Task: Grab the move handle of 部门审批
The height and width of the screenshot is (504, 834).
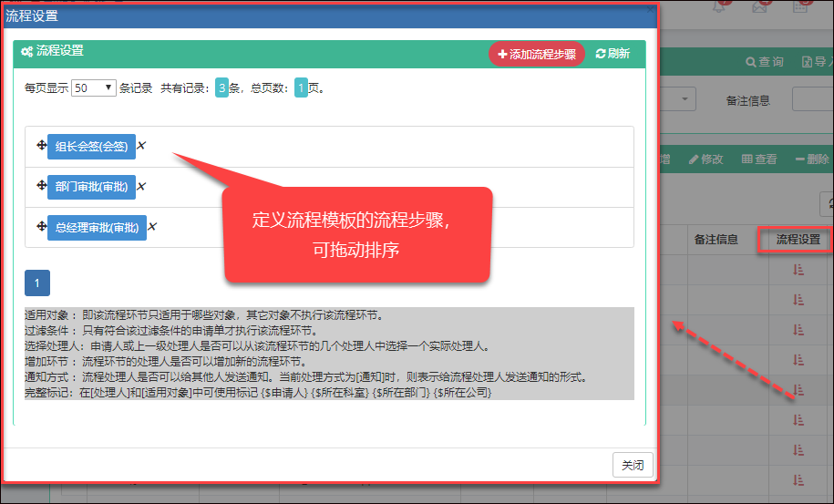Action: tap(42, 185)
